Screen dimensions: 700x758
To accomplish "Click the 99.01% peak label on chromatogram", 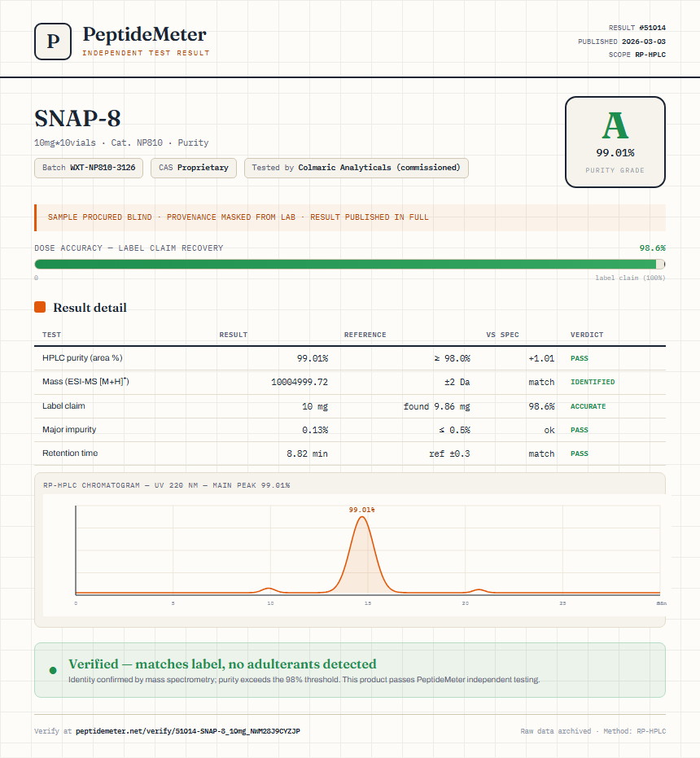I will [x=361, y=510].
